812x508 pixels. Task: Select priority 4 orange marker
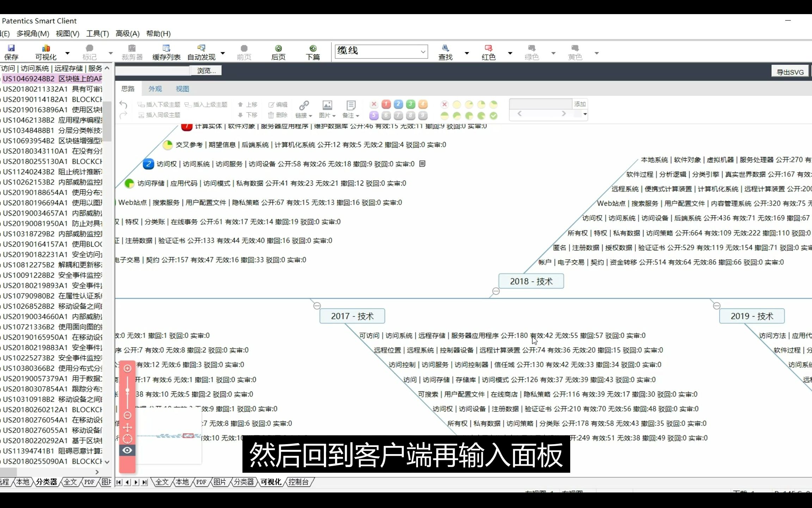(x=423, y=104)
